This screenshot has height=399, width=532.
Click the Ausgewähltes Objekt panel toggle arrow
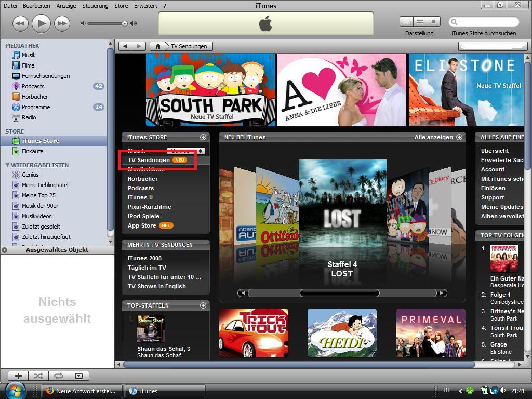[4, 250]
